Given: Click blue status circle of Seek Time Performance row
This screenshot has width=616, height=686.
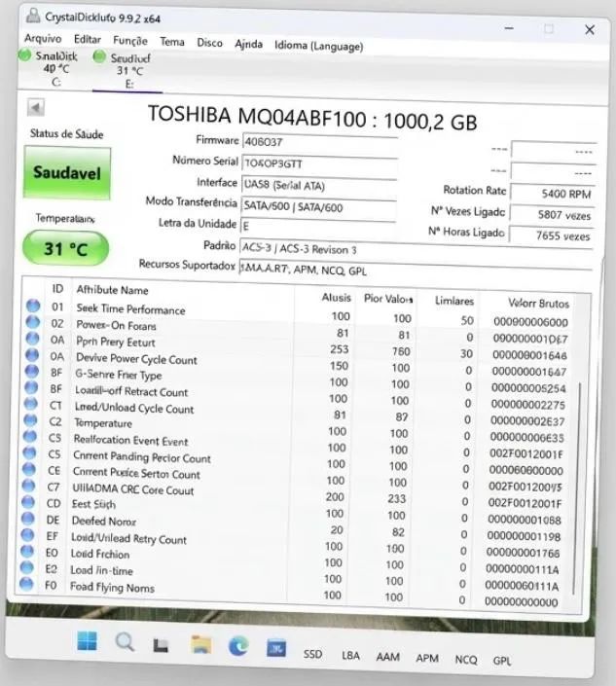Looking at the screenshot, I should pyautogui.click(x=33, y=306).
